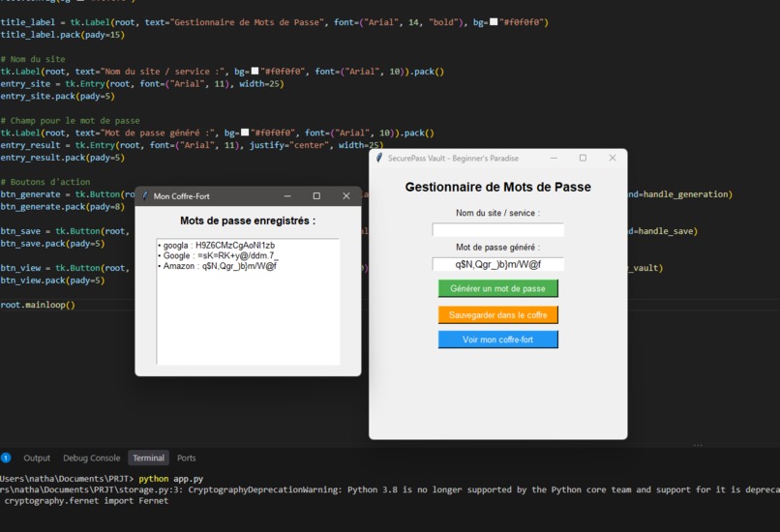Click the '# Nom du site' comment line

point(33,59)
